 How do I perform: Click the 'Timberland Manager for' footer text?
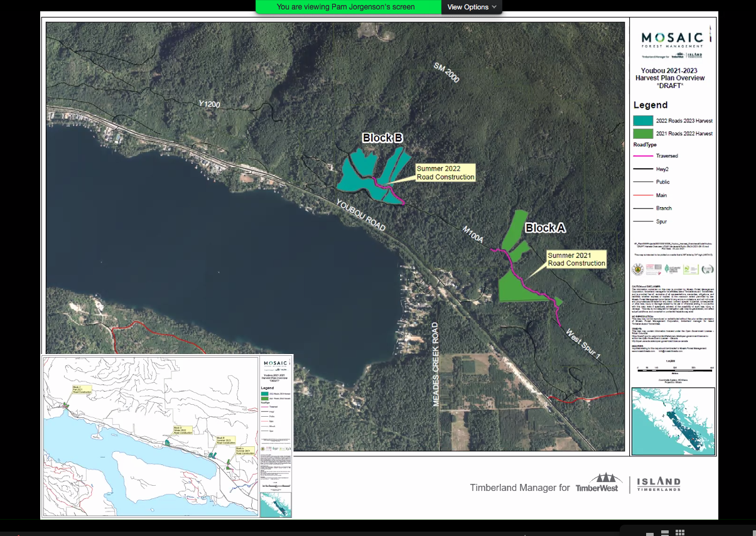(x=520, y=488)
